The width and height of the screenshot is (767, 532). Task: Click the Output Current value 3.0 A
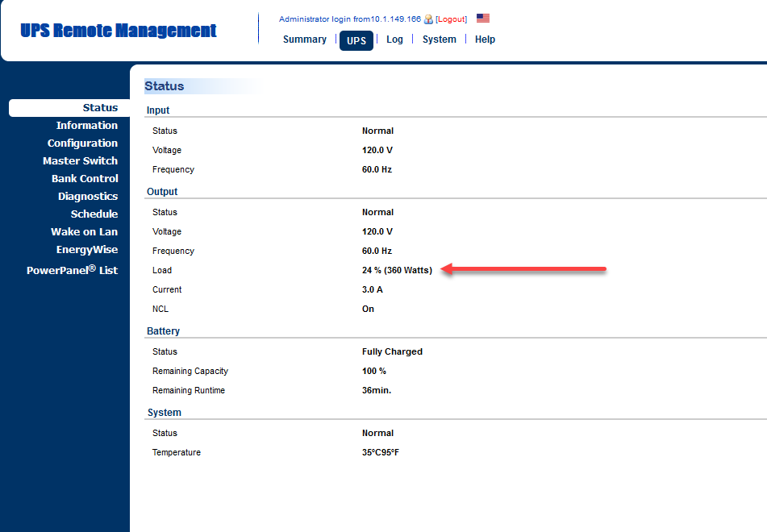[373, 289]
